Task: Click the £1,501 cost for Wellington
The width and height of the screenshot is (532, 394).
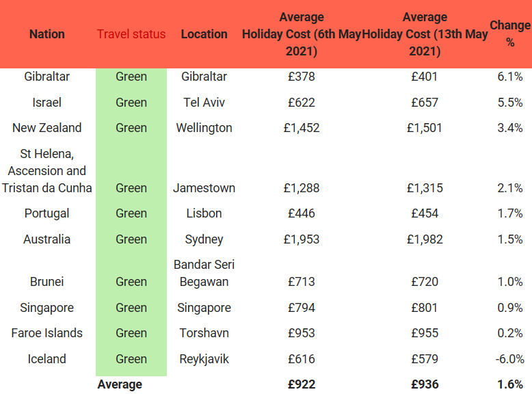Action: [x=425, y=128]
